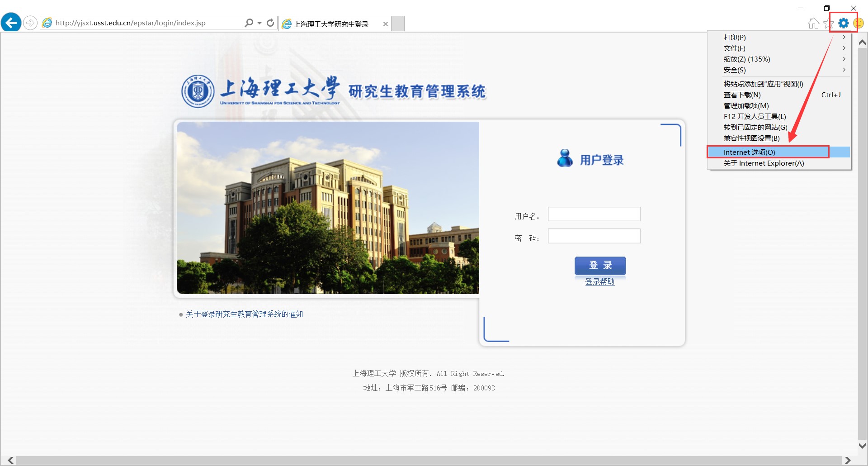Screen dimensions: 868x466
Task: Choose 管理加载项(M) menu item
Action: pyautogui.click(x=778, y=105)
